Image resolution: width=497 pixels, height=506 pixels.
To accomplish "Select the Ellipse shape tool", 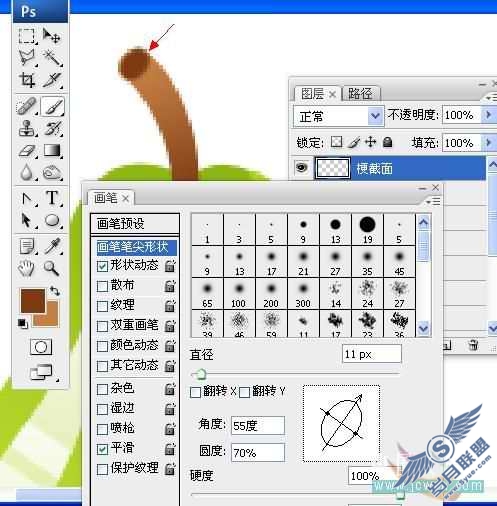I will pyautogui.click(x=52, y=221).
